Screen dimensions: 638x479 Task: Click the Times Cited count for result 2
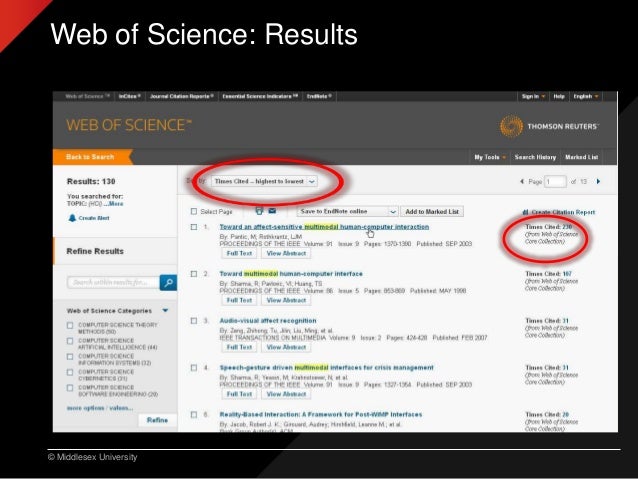pyautogui.click(x=567, y=274)
